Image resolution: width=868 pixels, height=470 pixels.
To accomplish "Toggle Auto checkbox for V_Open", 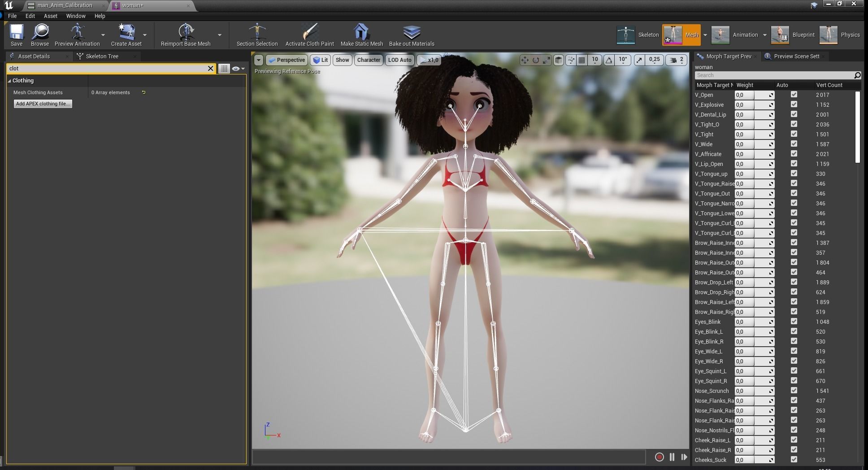I will pyautogui.click(x=794, y=95).
